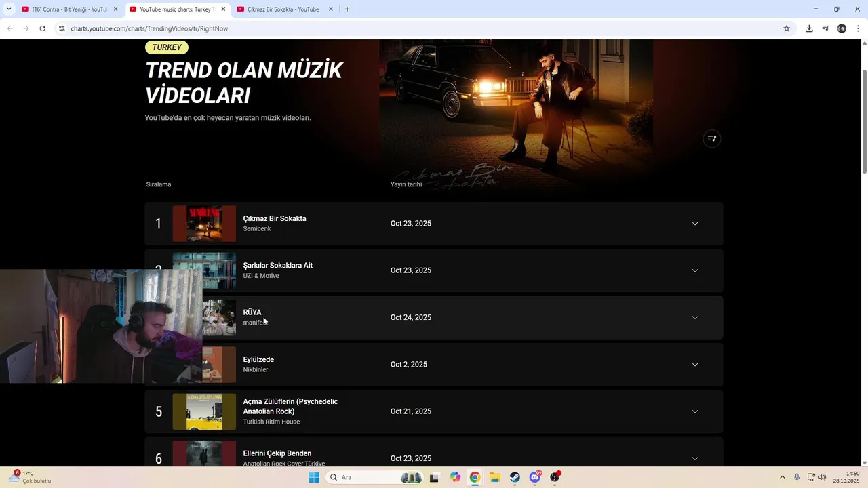The width and height of the screenshot is (868, 488).
Task: Open the Semicenk artist link
Action: coord(257,229)
